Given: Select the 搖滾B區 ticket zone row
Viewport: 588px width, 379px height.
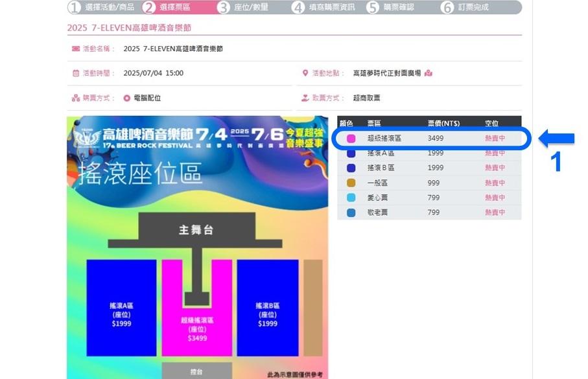Looking at the screenshot, I should (429, 168).
